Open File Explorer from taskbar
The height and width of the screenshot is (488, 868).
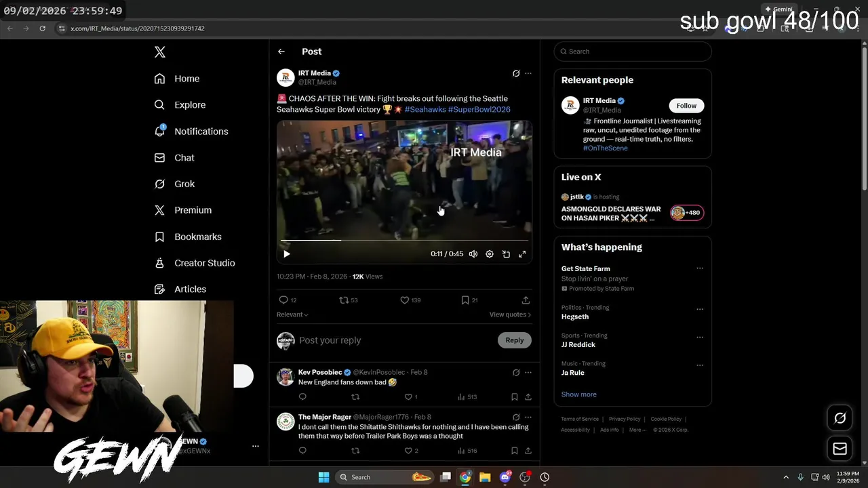click(x=485, y=477)
